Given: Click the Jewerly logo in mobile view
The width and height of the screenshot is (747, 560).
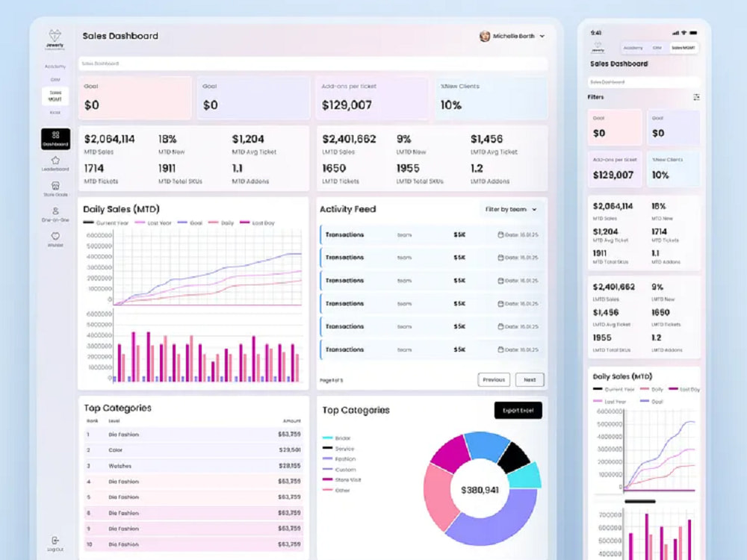Looking at the screenshot, I should [598, 47].
